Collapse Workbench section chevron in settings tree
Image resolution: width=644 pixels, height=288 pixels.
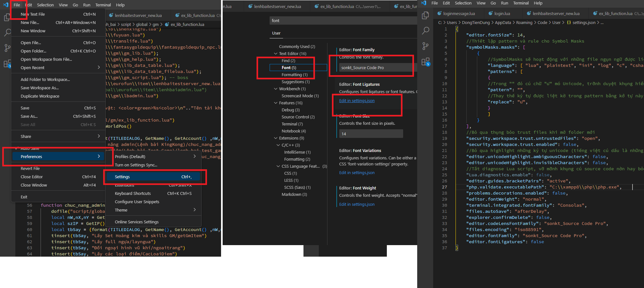(276, 89)
